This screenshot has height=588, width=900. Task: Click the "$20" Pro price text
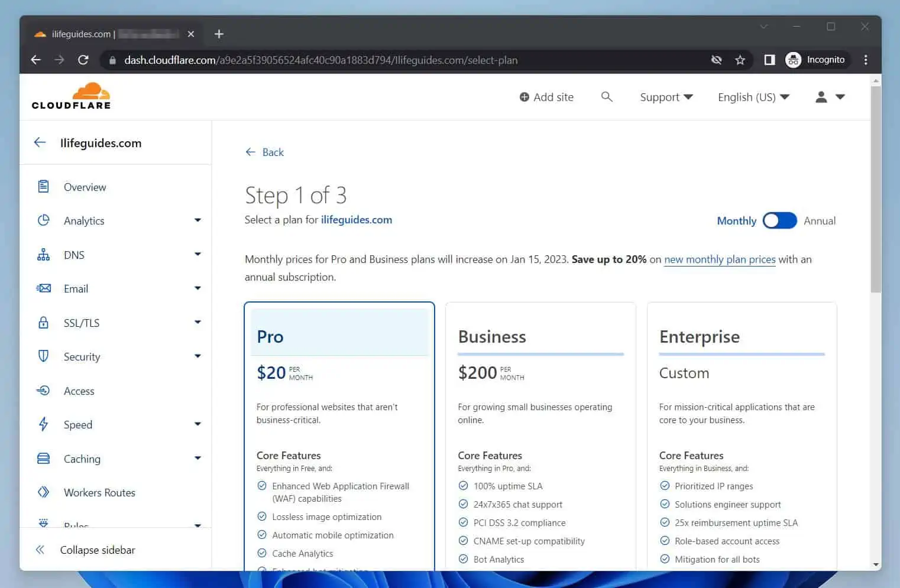click(x=271, y=372)
